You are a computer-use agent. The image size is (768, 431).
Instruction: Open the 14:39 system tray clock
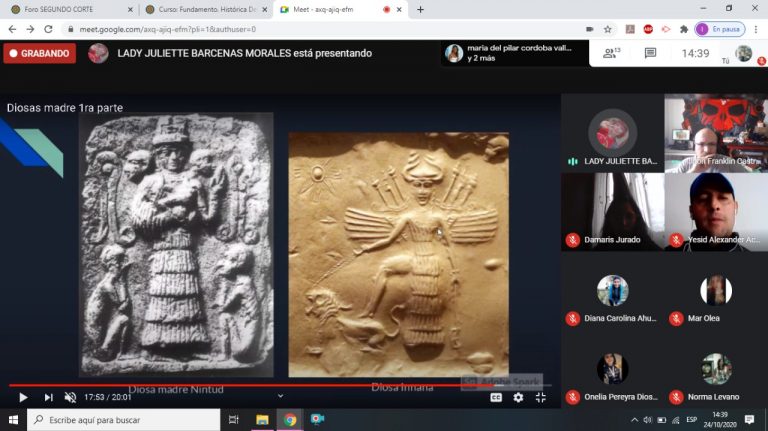click(x=720, y=420)
